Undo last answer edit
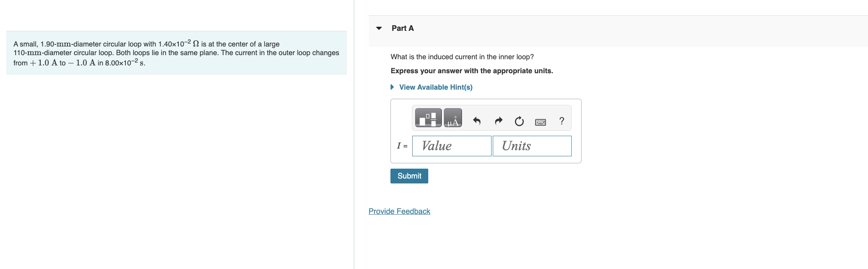This screenshot has width=868, height=269. click(x=477, y=121)
